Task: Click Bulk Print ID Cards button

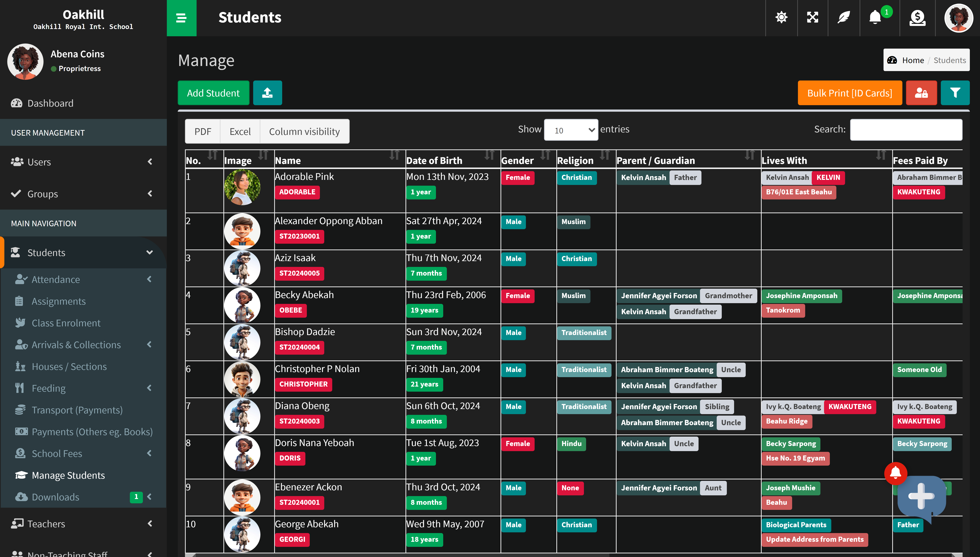Action: click(x=849, y=93)
